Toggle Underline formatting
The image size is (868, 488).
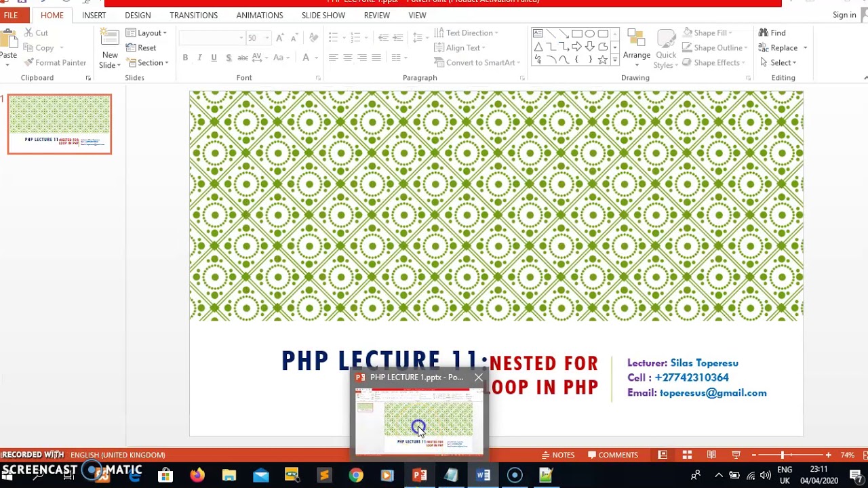coord(214,58)
